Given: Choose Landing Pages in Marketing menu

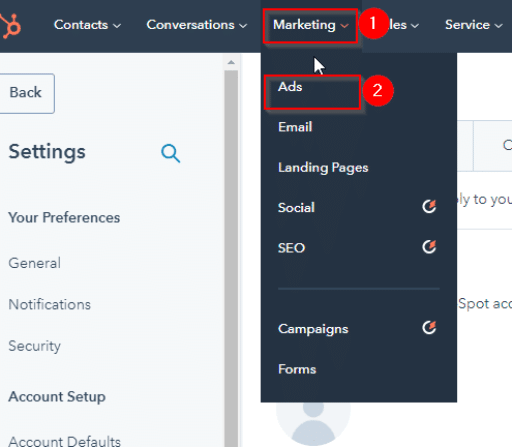Looking at the screenshot, I should (x=323, y=167).
